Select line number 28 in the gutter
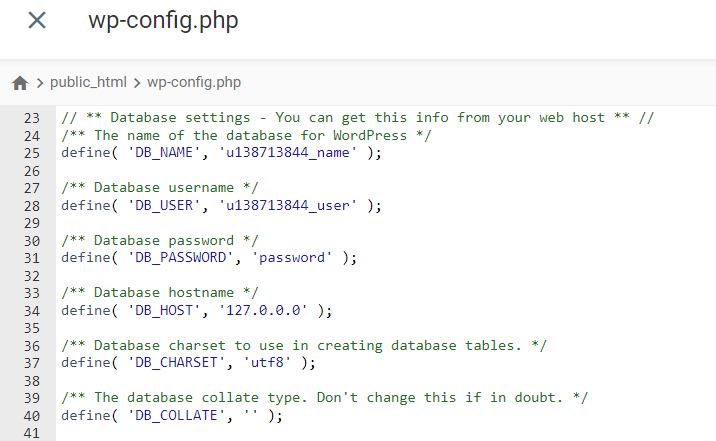716x441 pixels. coord(31,205)
